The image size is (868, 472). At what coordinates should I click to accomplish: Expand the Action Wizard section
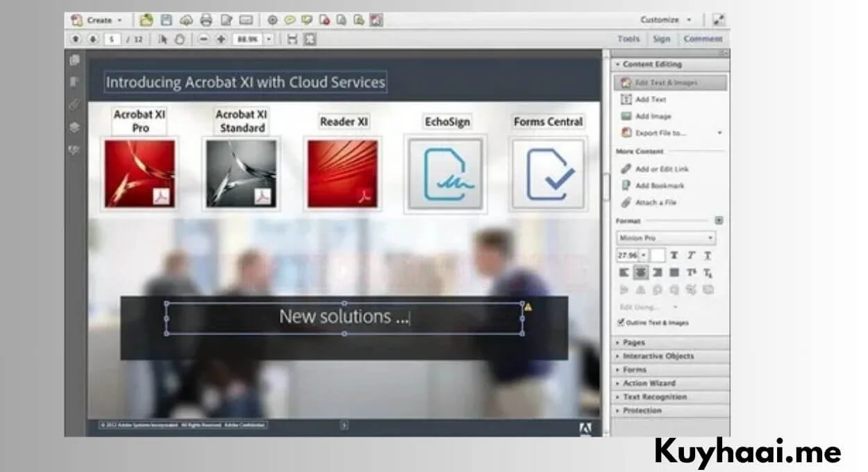[x=670, y=383]
